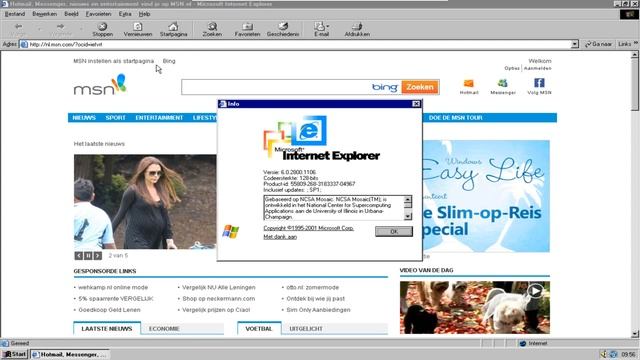Switch to UITGELICHT tab
This screenshot has height=360, width=640.
(x=306, y=329)
